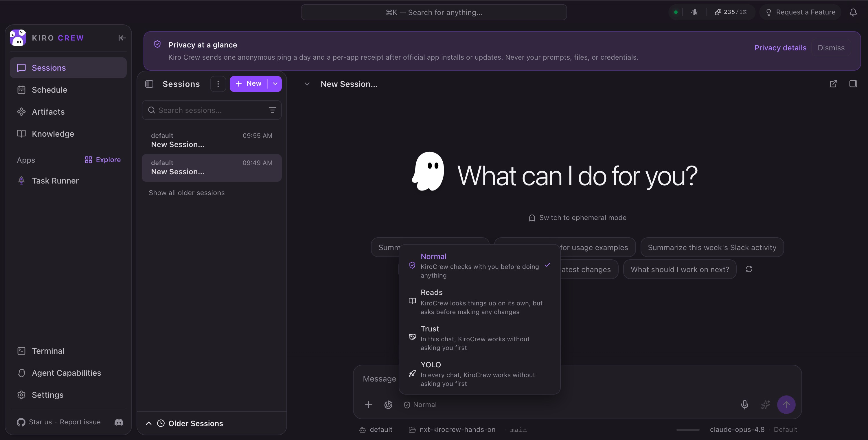Add an attachment with the plus icon
Image resolution: width=868 pixels, height=440 pixels.
[x=369, y=405]
